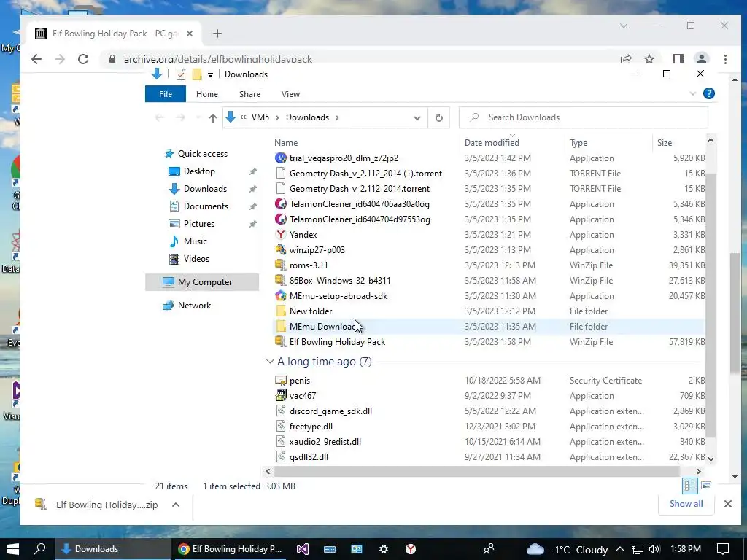
Task: Open Settings gear in the taskbar
Action: click(384, 549)
